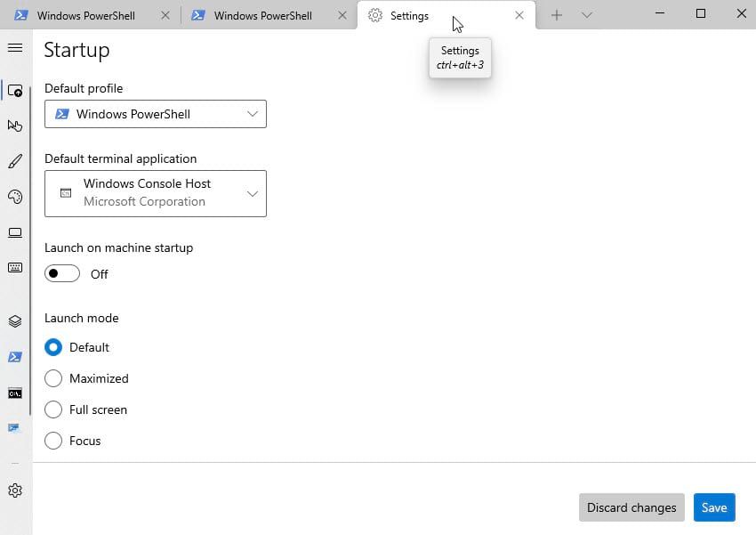Select the Interaction settings page
This screenshot has height=535, width=756.
pos(14,126)
